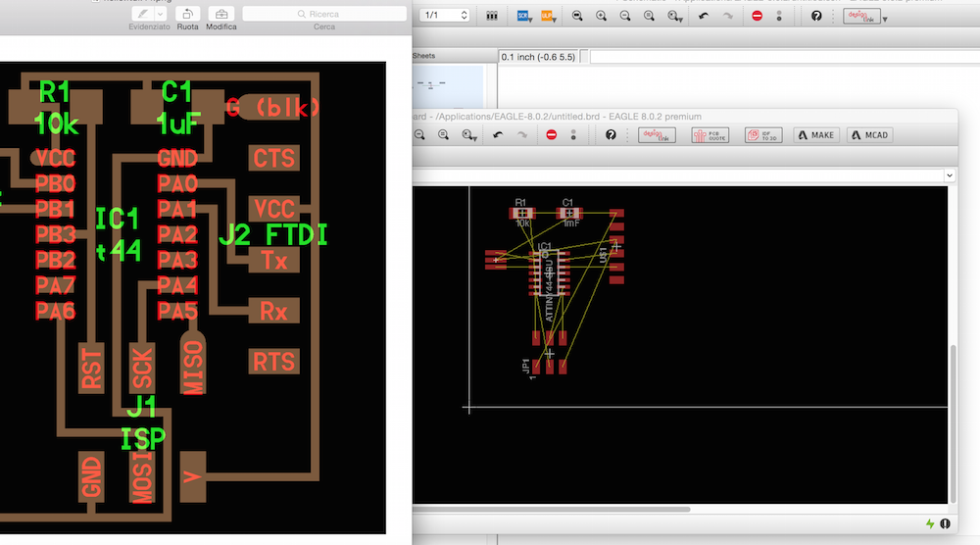The height and width of the screenshot is (545, 980).
Task: Click the green lightning status icon
Action: coord(930,523)
